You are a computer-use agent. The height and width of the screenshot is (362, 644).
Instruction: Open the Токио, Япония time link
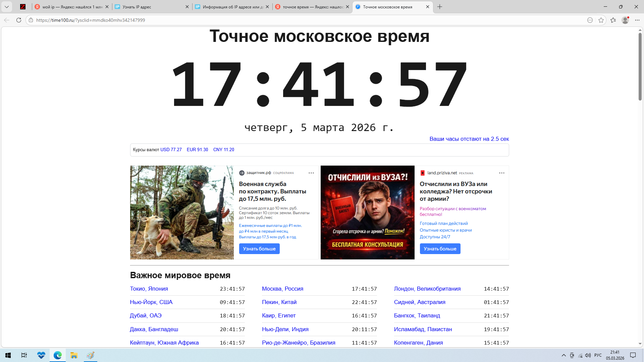click(149, 289)
